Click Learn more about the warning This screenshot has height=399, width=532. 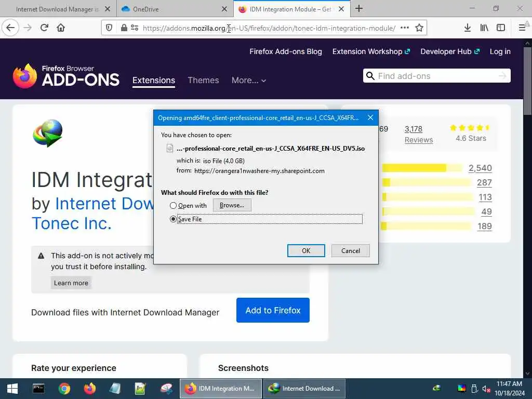pos(71,283)
